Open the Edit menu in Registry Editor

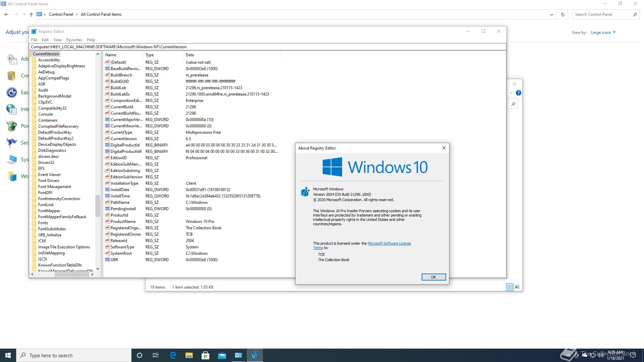(x=45, y=40)
